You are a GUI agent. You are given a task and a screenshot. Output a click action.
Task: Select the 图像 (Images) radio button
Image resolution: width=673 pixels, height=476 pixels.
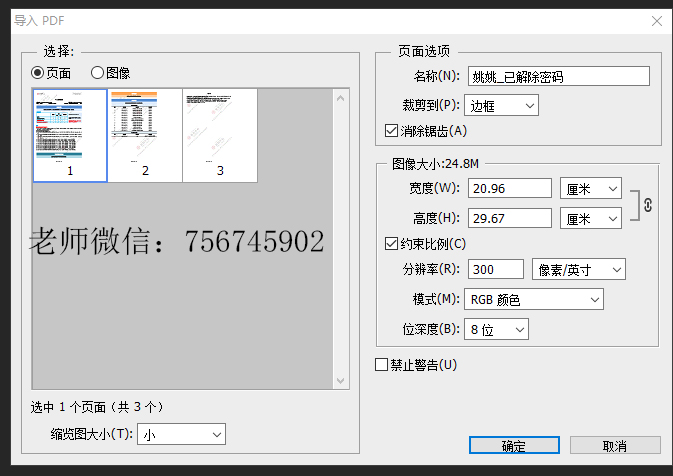98,73
